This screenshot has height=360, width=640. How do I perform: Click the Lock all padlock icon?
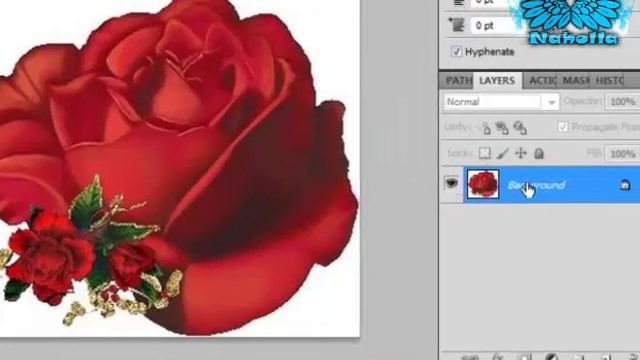[539, 153]
